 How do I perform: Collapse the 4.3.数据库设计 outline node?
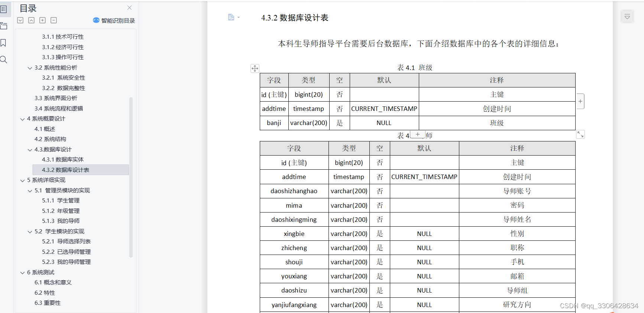30,150
